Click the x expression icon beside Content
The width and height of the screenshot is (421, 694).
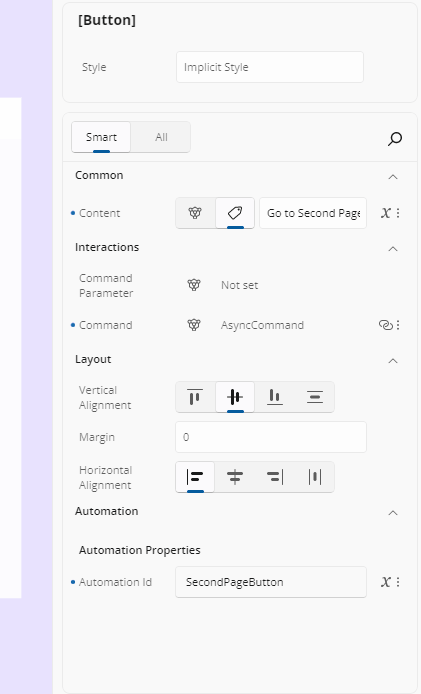point(386,213)
